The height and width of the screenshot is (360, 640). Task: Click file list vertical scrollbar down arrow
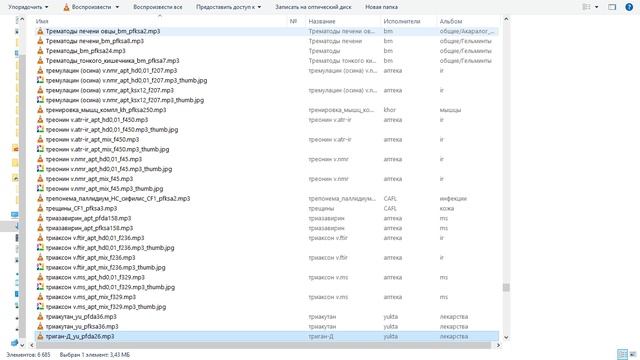coord(506,338)
